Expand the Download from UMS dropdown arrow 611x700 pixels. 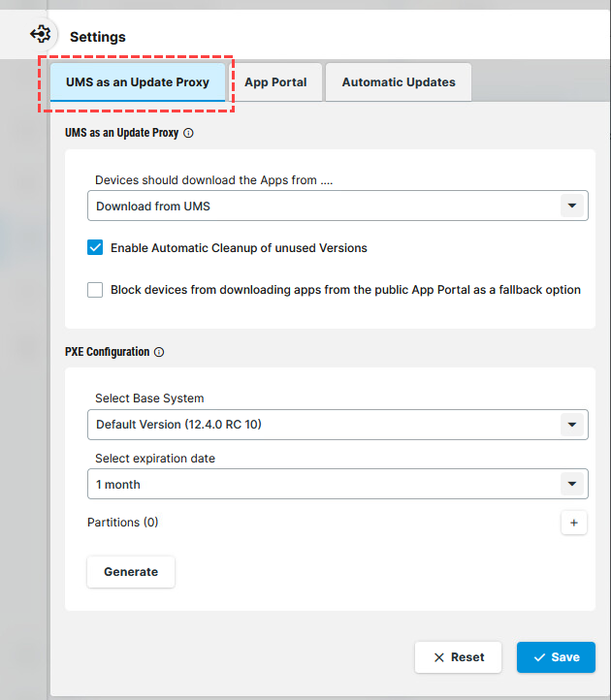pyautogui.click(x=572, y=207)
